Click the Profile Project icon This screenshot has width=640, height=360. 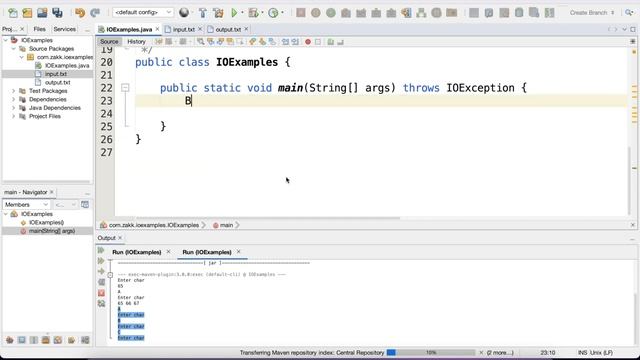tap(273, 13)
